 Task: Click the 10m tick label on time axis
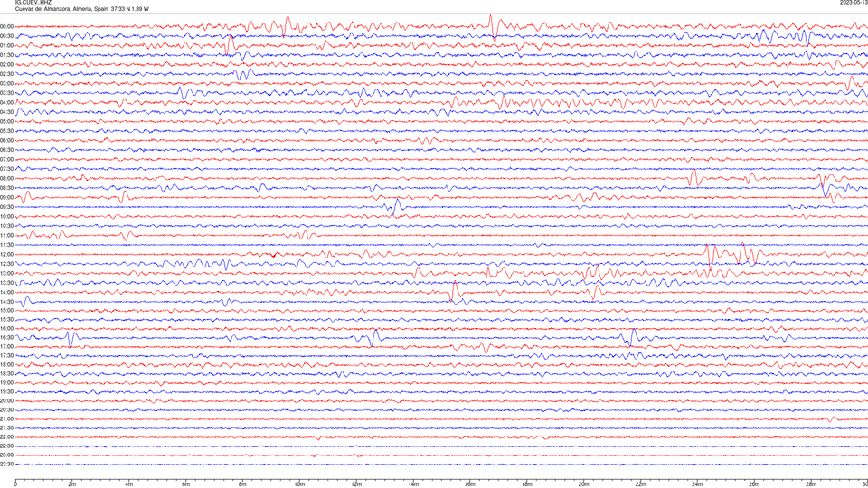[x=299, y=484]
